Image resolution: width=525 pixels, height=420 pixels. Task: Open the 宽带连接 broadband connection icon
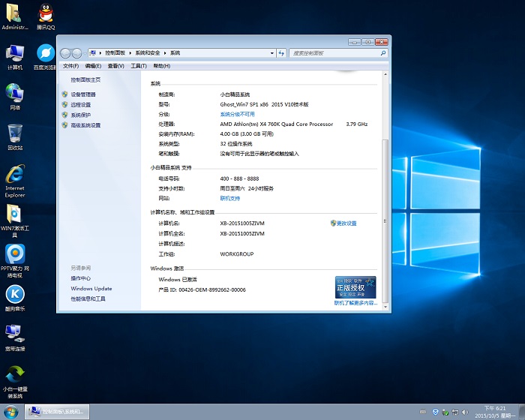pos(15,338)
